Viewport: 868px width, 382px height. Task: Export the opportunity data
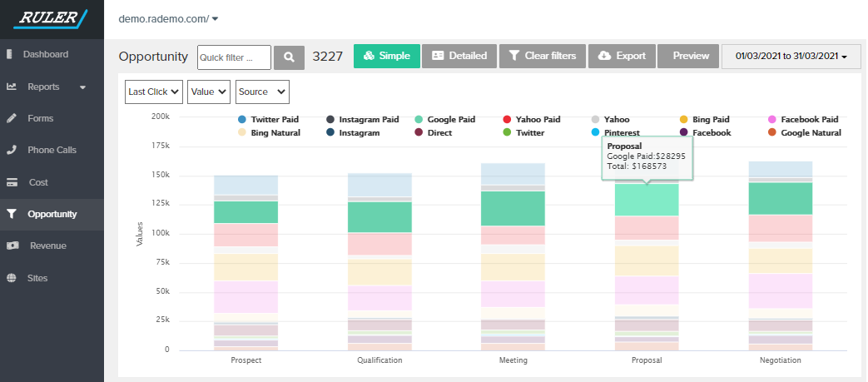pos(622,57)
